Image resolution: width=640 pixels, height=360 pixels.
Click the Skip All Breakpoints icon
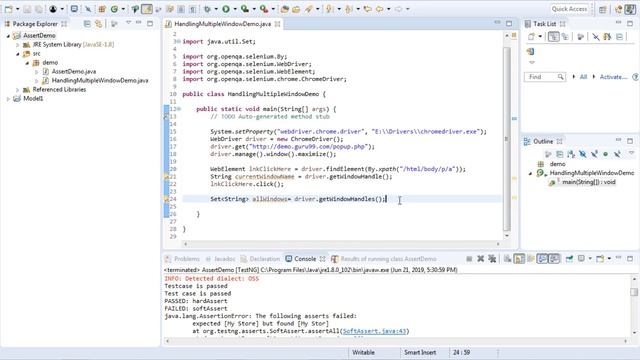coord(88,9)
